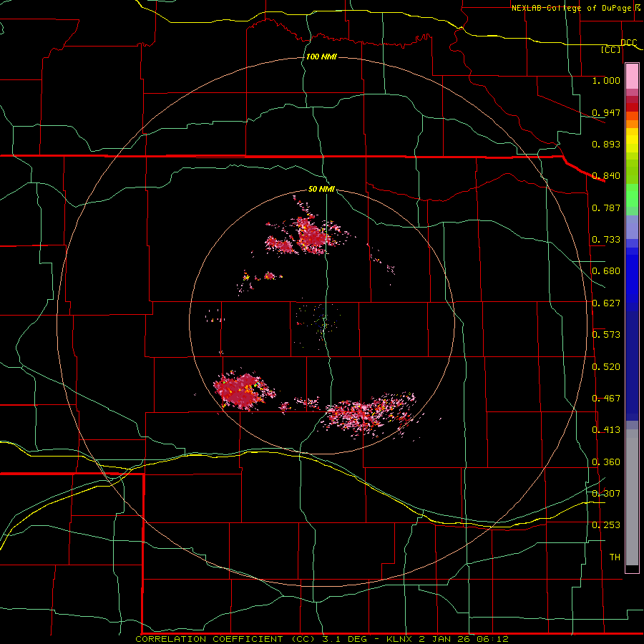Screen dimensions: 644x644
Task: Click the 0.520 scale value
Action: (x=606, y=367)
